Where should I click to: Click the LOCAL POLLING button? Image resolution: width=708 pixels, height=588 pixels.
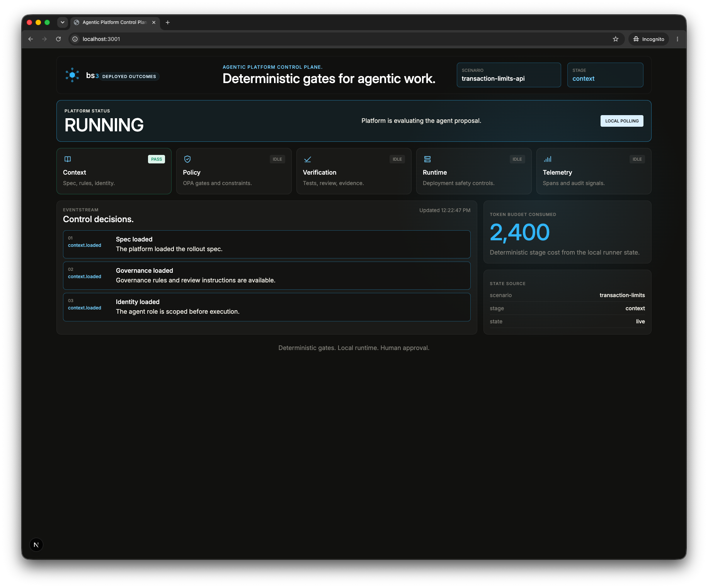[x=622, y=121]
